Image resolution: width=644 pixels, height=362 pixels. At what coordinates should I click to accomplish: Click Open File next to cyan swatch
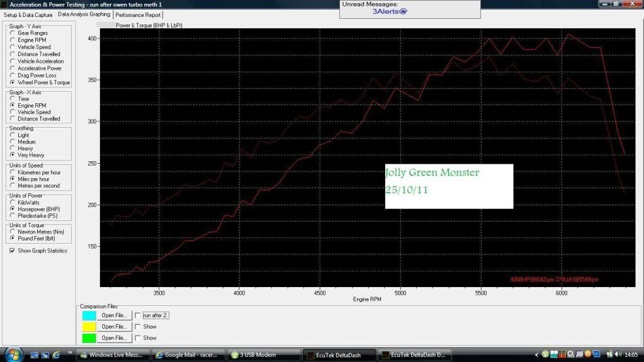[x=115, y=315]
